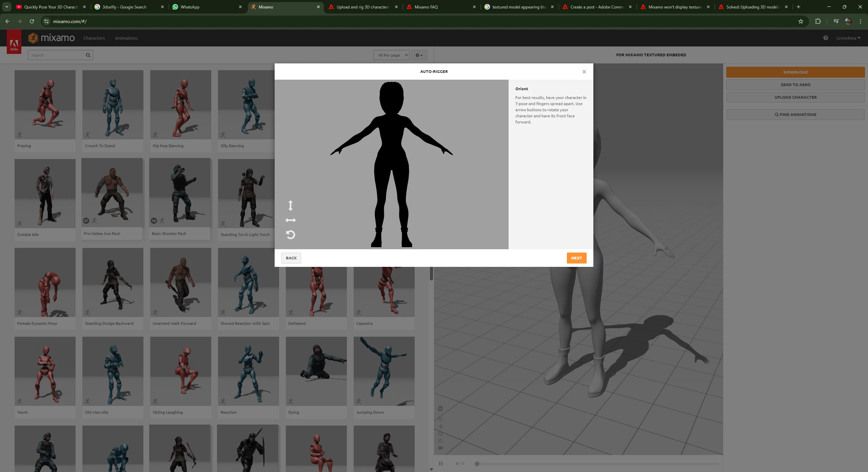Viewport: 868px width, 472px height.
Task: Open the browser Extensions puzzle icon
Action: point(818,21)
